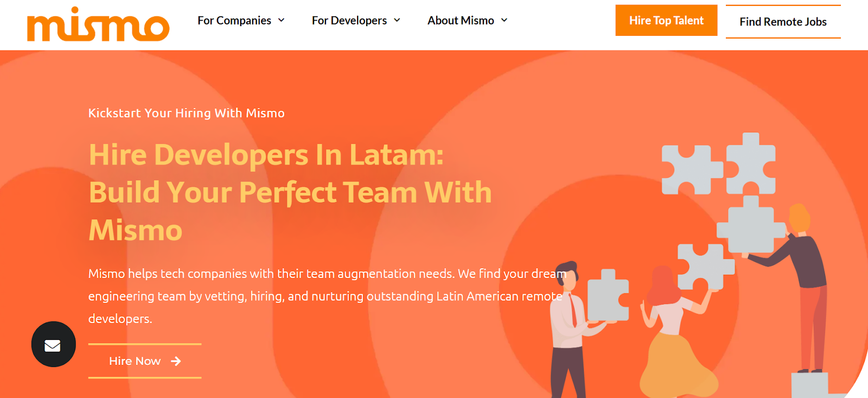Open the envelope contact icon

tap(53, 344)
